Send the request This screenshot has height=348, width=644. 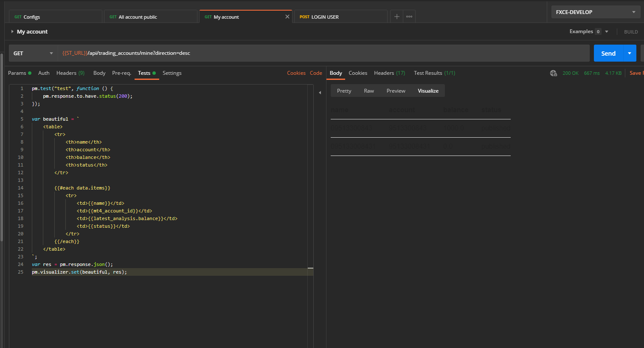(608, 53)
